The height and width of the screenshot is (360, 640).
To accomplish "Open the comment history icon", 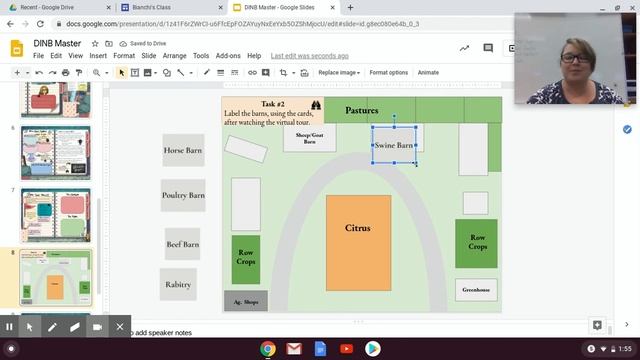I will pos(488,48).
